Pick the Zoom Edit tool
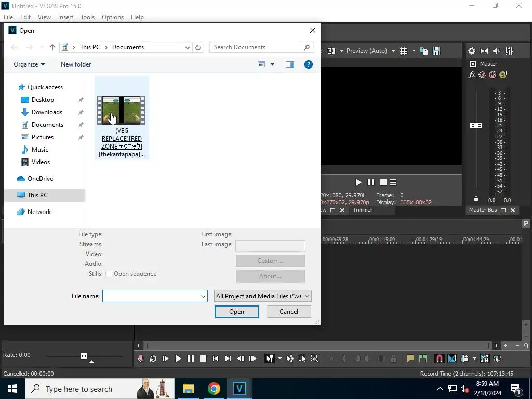This screenshot has width=532, height=399. (314, 358)
